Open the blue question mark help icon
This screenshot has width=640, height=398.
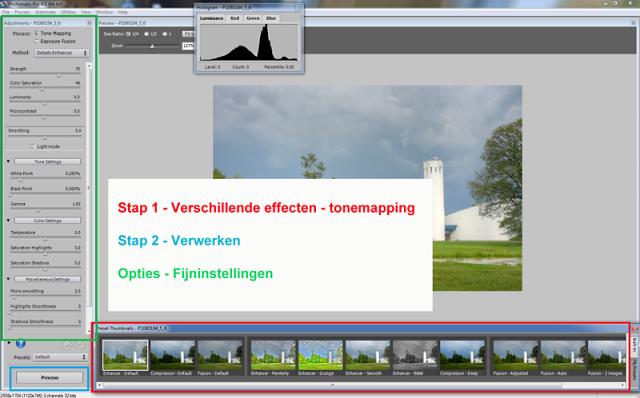point(20,344)
